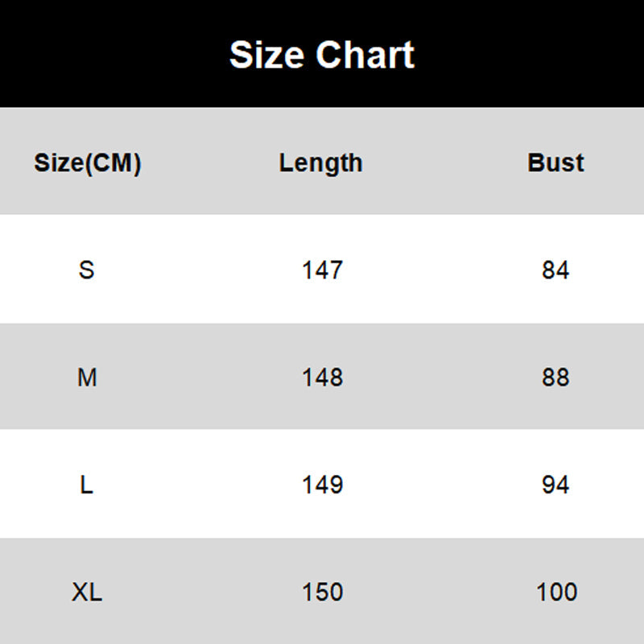Click the 94 bust value

pos(555,485)
